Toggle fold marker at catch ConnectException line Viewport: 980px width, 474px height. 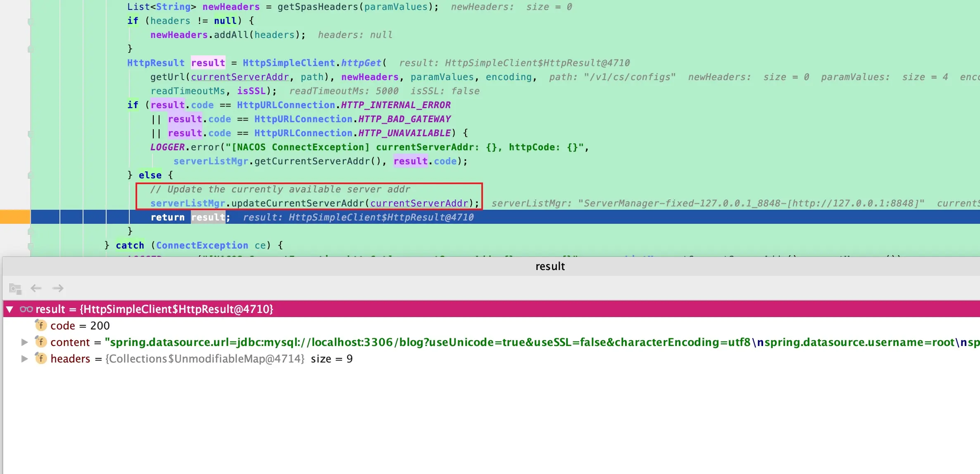coord(30,246)
